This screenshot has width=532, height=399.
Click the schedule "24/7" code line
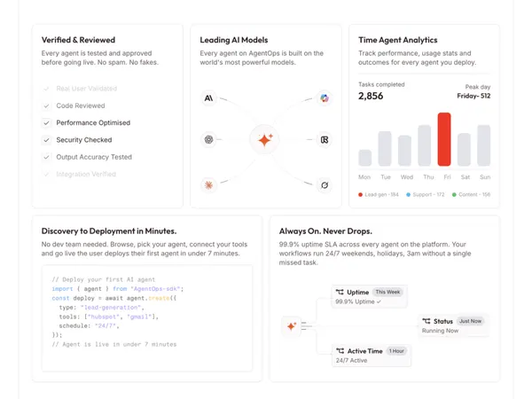tap(89, 325)
